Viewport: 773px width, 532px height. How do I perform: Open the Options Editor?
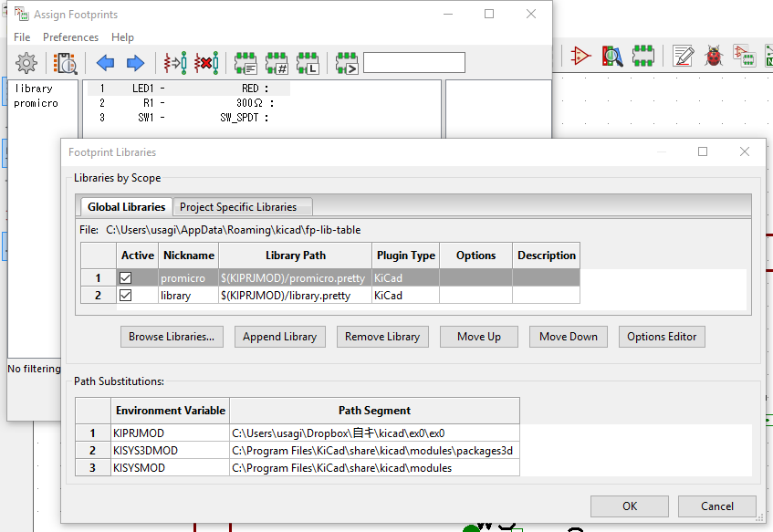(x=662, y=337)
